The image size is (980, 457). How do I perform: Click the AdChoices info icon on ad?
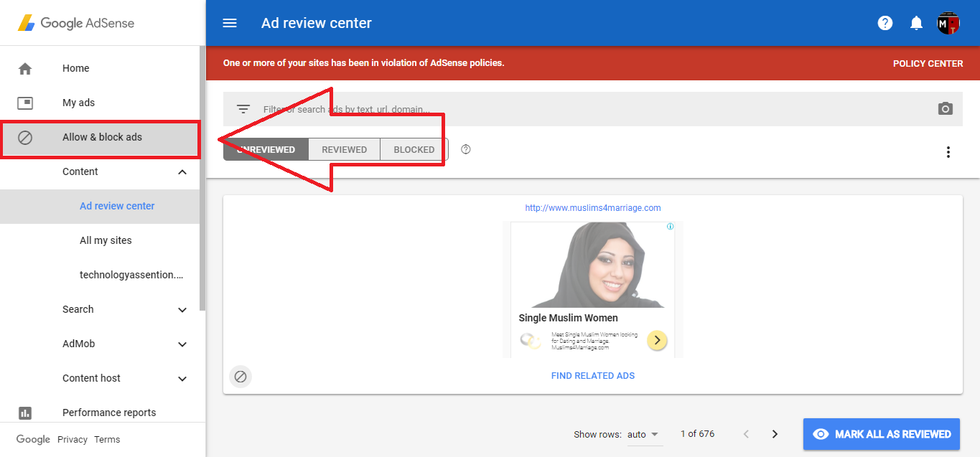coord(670,226)
